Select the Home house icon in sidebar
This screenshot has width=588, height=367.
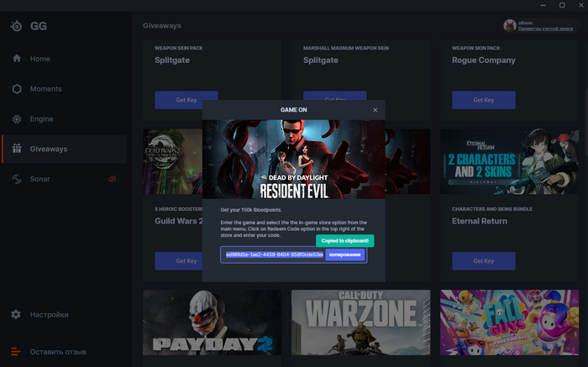(17, 59)
